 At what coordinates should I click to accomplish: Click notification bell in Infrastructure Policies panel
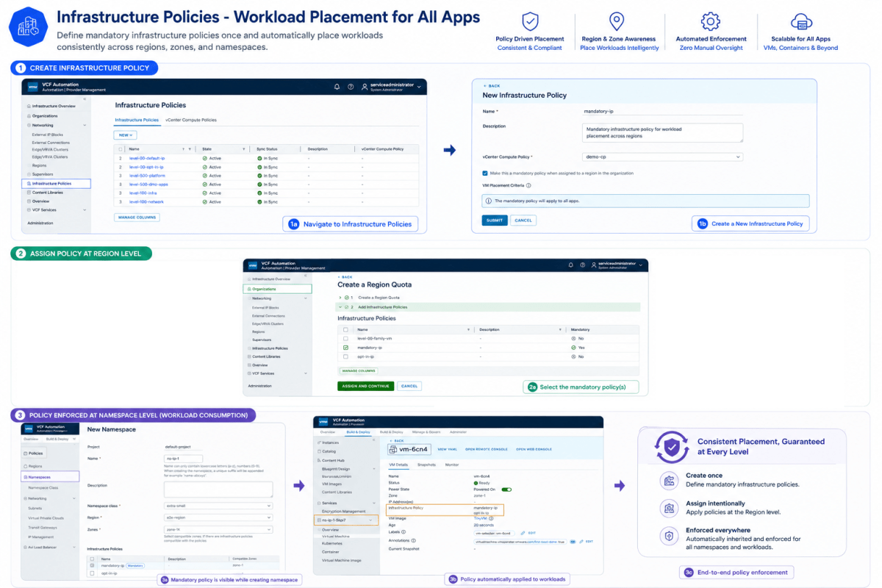point(337,87)
